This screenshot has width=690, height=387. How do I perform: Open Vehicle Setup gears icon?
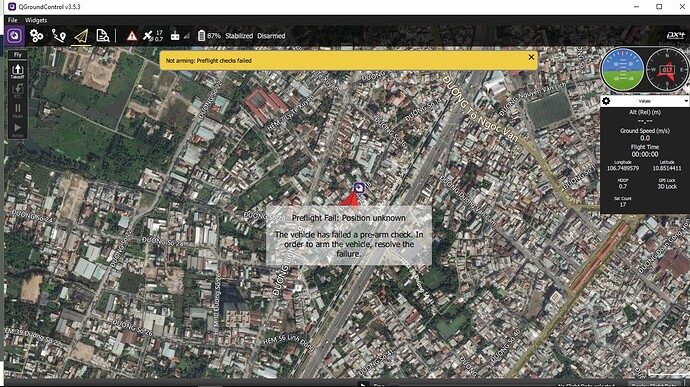tap(37, 36)
